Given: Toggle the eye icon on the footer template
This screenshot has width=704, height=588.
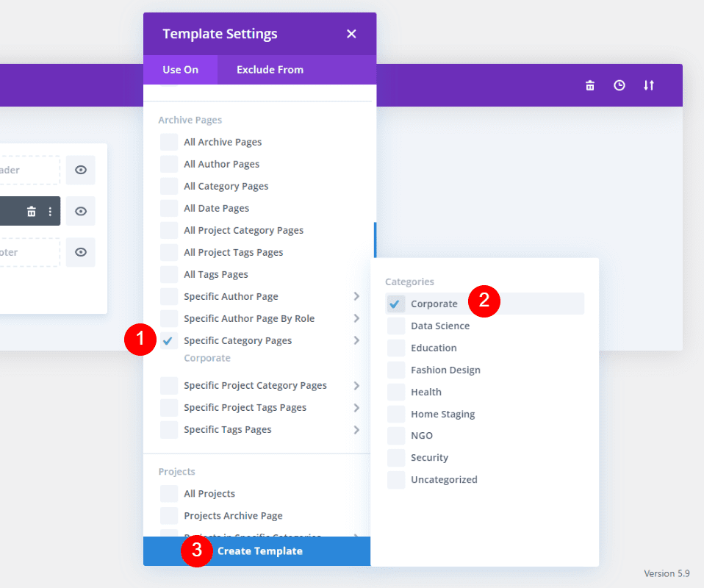Looking at the screenshot, I should click(x=80, y=252).
